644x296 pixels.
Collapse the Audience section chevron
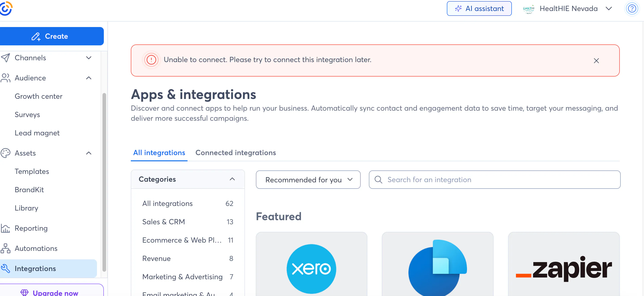pos(89,78)
